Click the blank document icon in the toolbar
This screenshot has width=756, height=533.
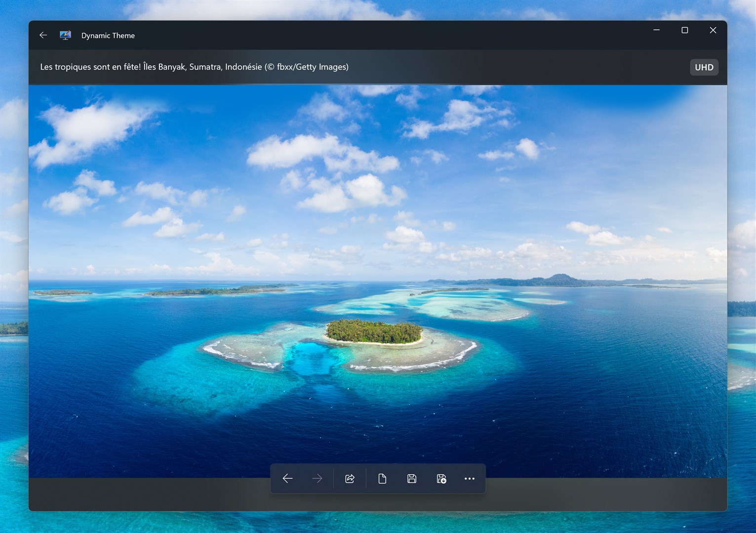point(382,478)
